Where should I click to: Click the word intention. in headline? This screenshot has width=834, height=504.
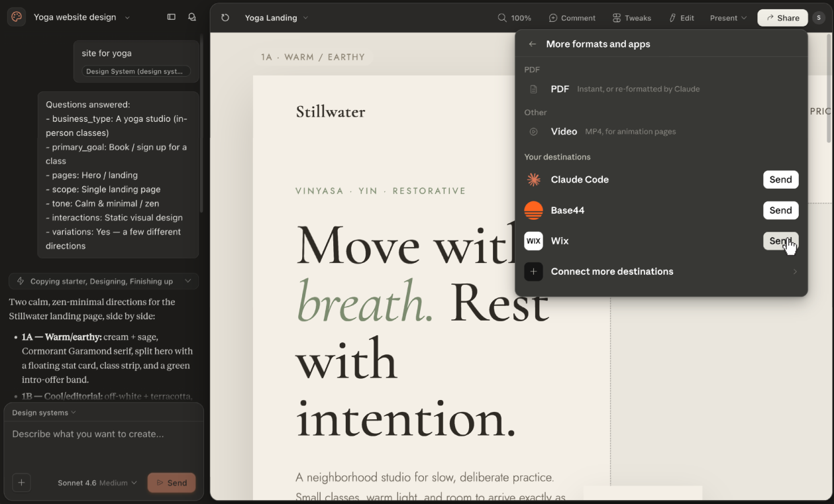405,419
